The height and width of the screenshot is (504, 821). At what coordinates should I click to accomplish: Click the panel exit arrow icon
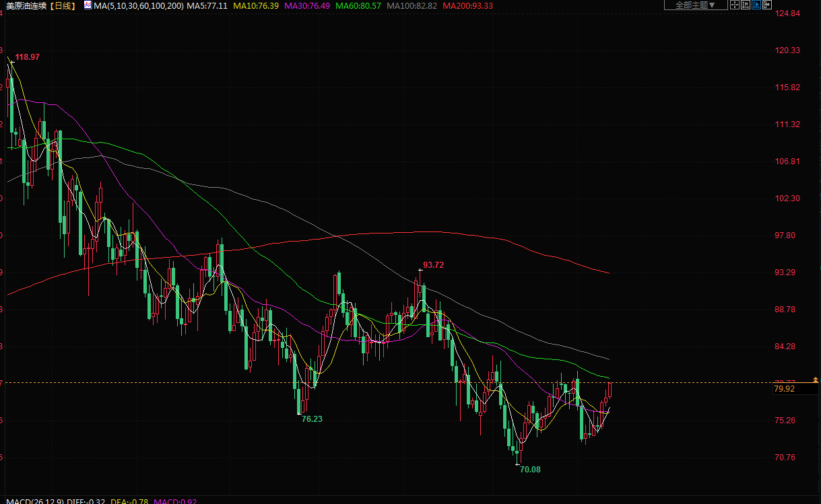coord(767,5)
